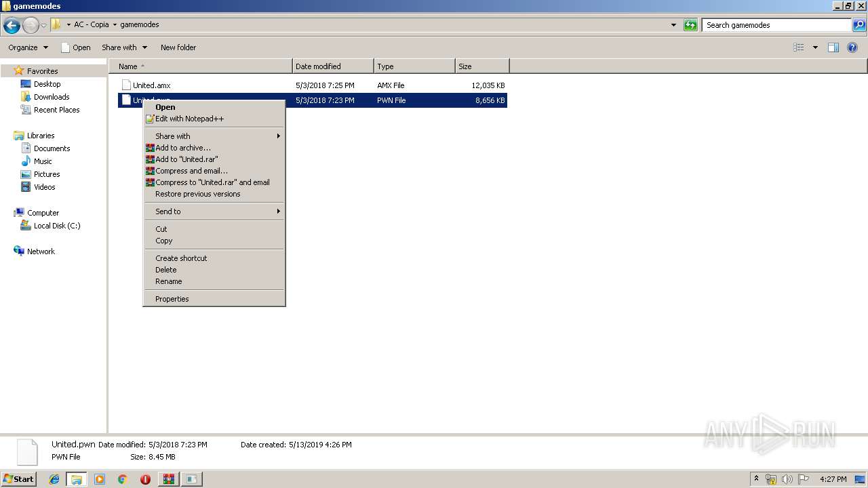The image size is (868, 488).
Task: Open the Videos library icon
Action: point(26,187)
